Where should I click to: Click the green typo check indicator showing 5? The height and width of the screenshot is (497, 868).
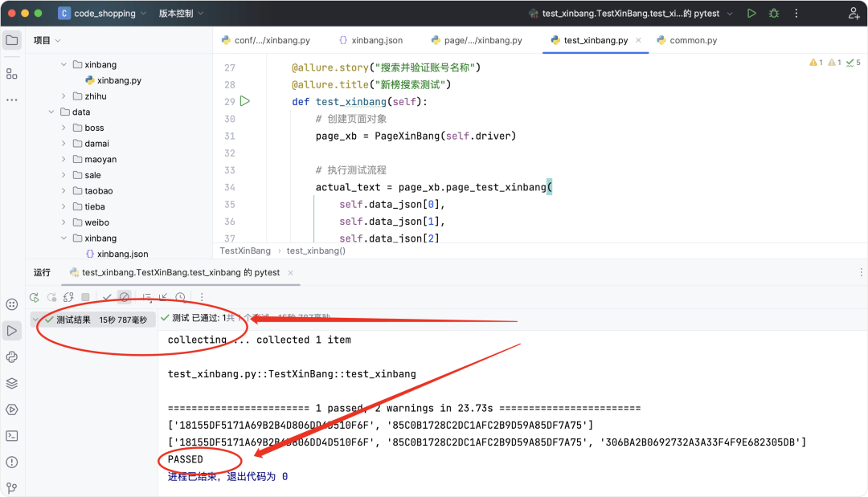(x=853, y=63)
